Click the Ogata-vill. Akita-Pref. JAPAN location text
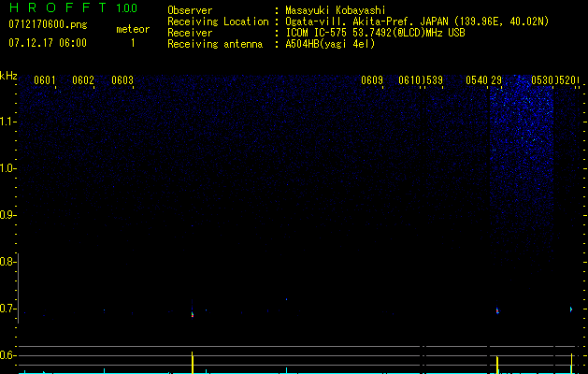 417,22
